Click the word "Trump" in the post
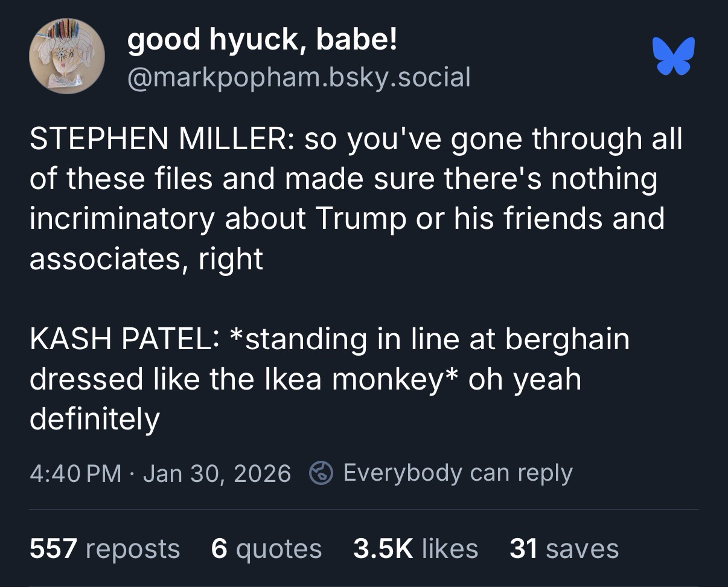Image resolution: width=728 pixels, height=587 pixels. click(x=360, y=219)
